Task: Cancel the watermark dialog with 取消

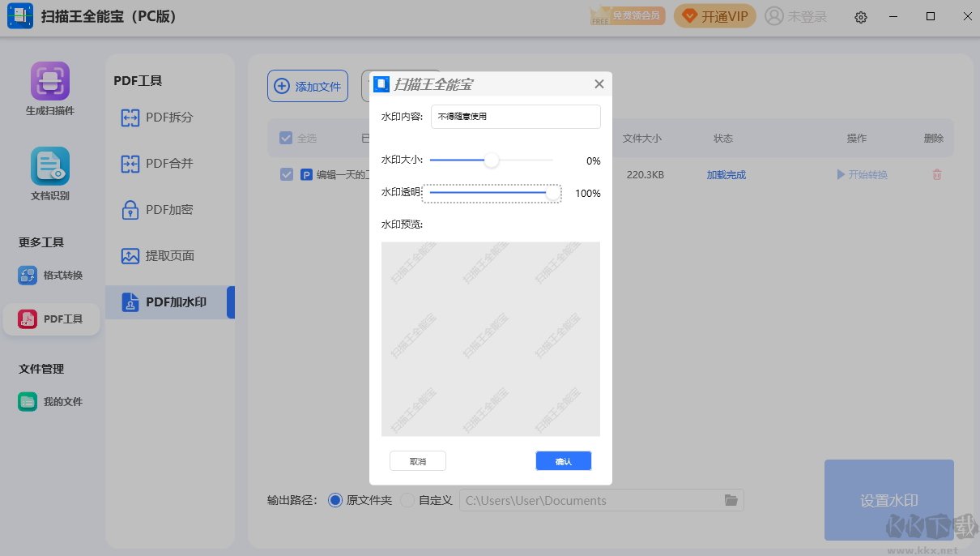Action: tap(417, 460)
